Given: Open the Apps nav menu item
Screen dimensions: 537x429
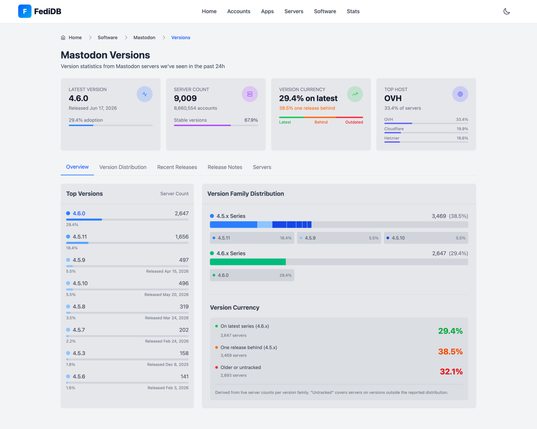Looking at the screenshot, I should click(267, 11).
